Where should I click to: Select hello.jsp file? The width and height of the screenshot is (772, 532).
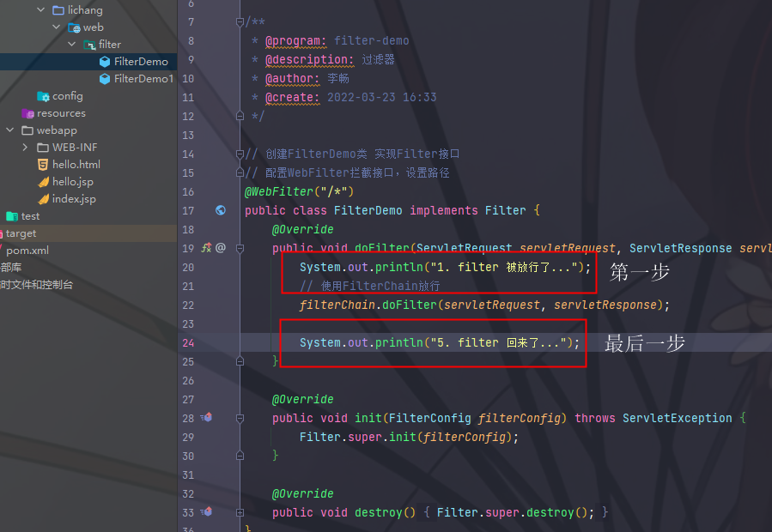(x=73, y=182)
